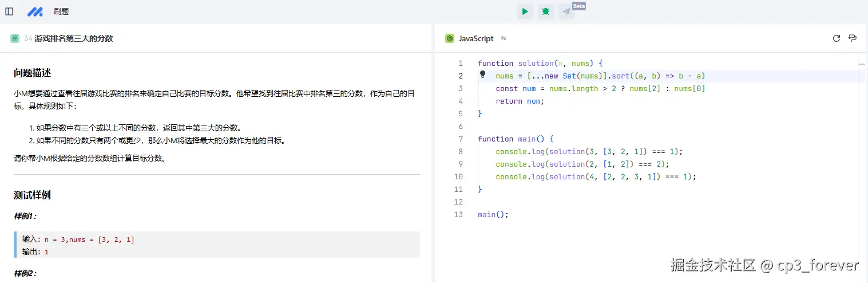The image size is (868, 283).
Task: Click the lightbulb hint on line 2
Action: click(x=482, y=74)
